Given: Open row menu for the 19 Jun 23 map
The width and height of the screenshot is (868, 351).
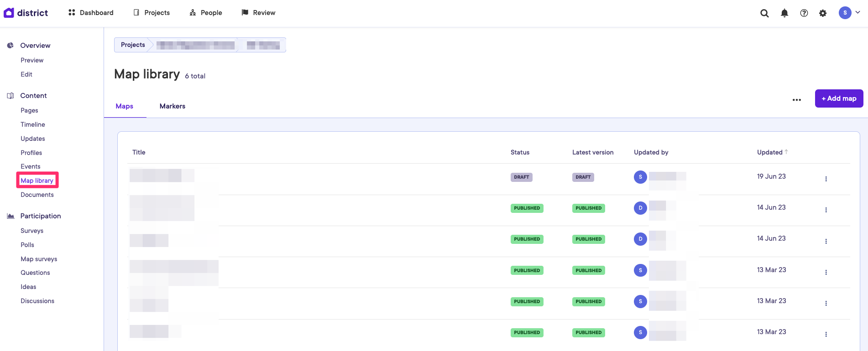Looking at the screenshot, I should [x=826, y=179].
